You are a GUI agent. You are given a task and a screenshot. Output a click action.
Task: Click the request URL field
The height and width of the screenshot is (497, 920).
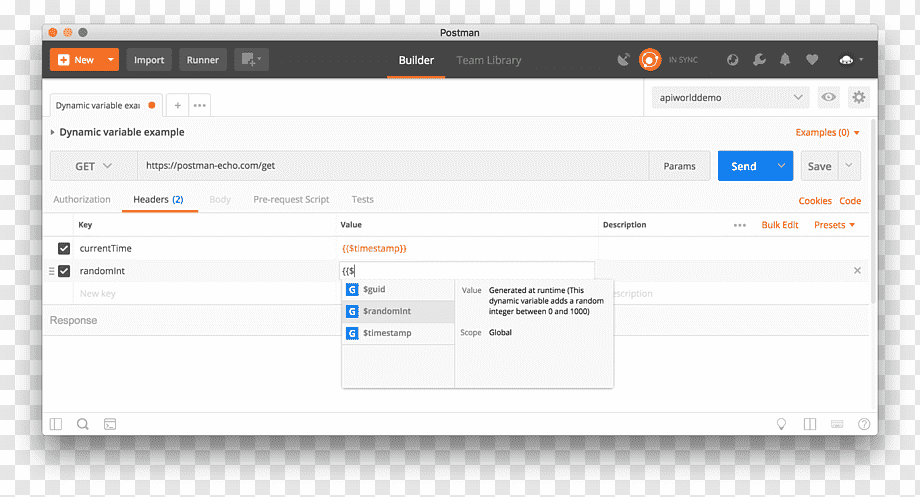pos(393,166)
